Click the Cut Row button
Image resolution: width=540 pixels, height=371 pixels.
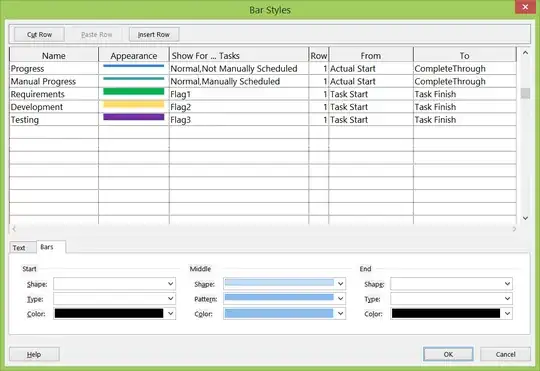(x=39, y=34)
